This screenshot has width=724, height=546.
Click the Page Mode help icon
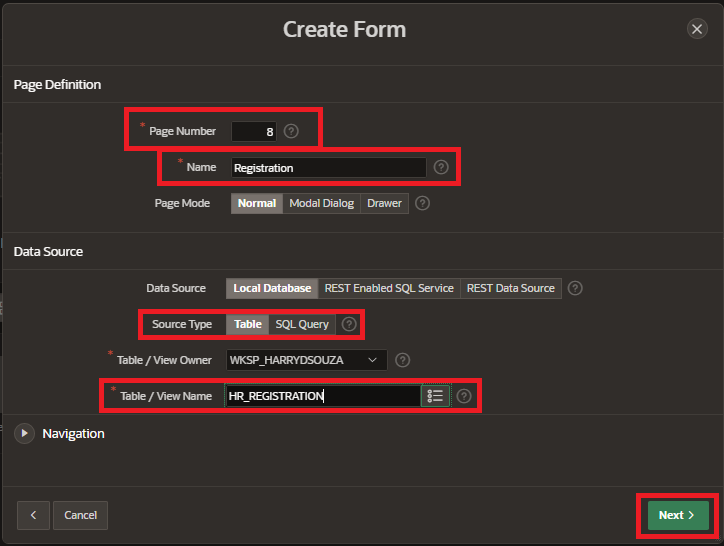tap(422, 203)
